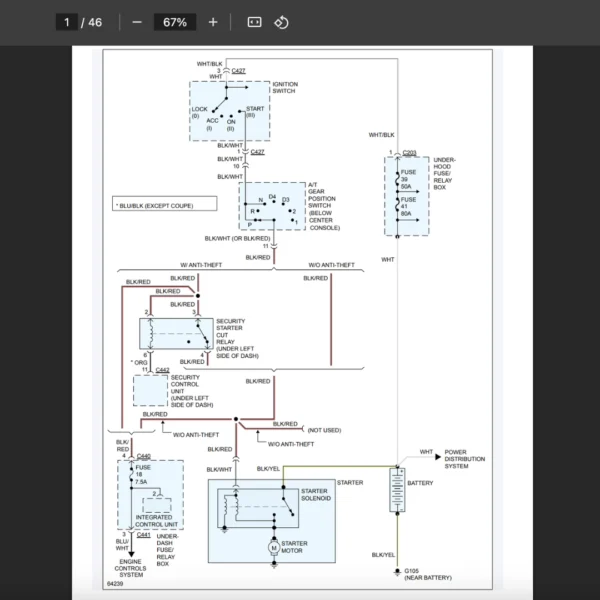This screenshot has width=600, height=600.
Task: Click the FUSE 18 7.5A label
Action: coord(140,473)
